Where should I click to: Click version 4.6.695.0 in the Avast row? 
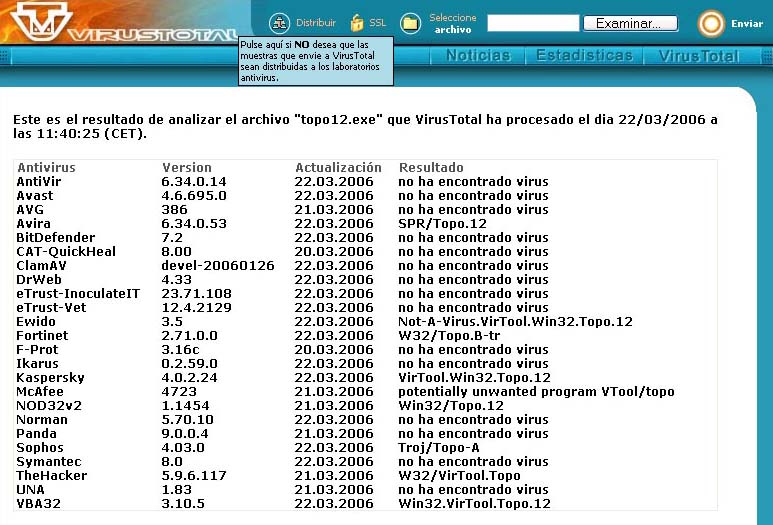pos(194,196)
